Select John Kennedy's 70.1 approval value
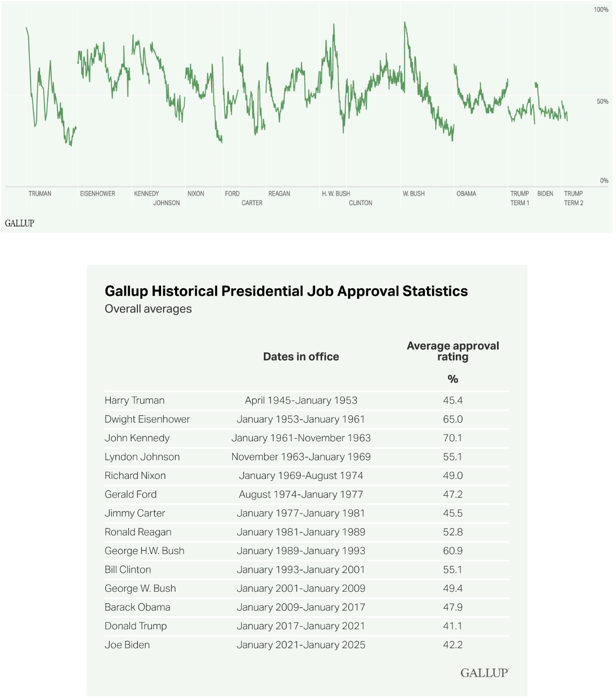 [x=452, y=438]
